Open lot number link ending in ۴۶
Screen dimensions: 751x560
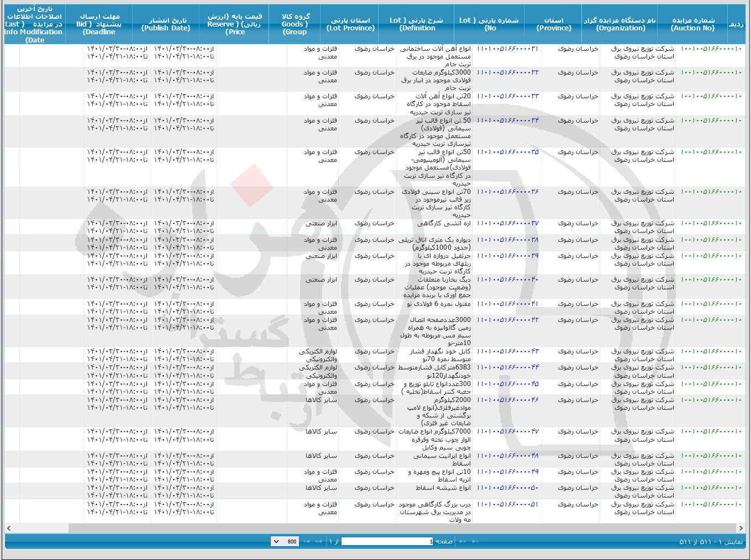[x=507, y=400]
